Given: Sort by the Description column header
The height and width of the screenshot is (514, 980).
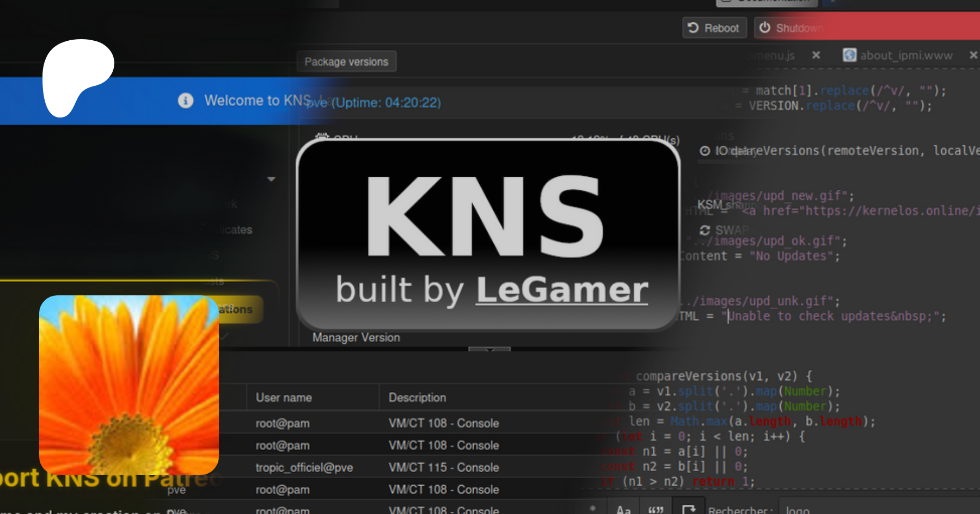Looking at the screenshot, I should (x=417, y=398).
